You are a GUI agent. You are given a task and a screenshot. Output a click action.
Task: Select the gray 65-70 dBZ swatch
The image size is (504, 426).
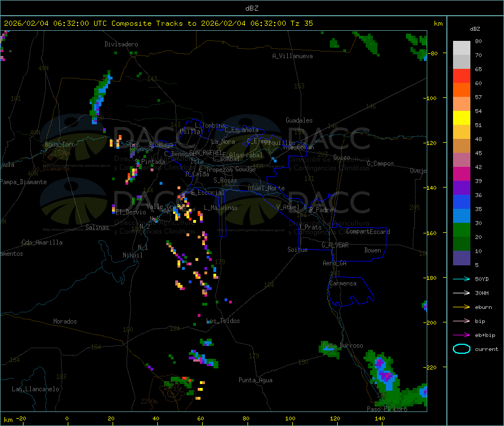point(461,62)
